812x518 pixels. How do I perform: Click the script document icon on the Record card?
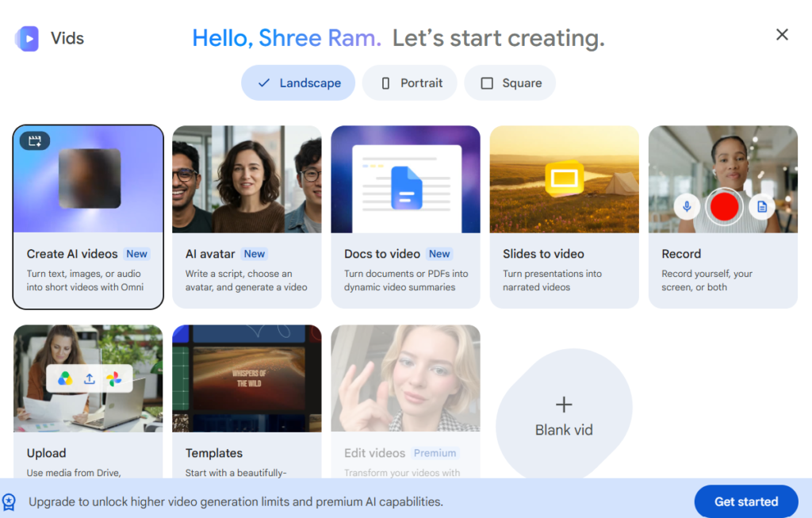(x=762, y=207)
